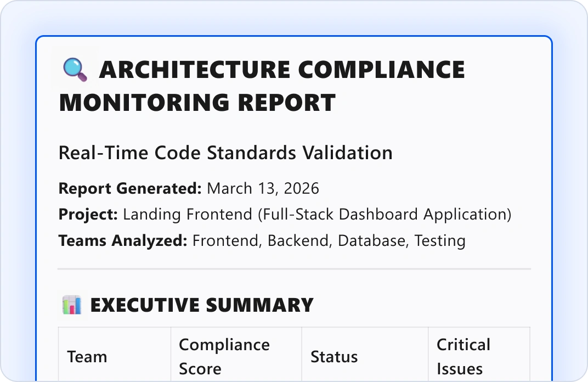Viewport: 588px width, 382px height.
Task: Click the bar chart emoji icon
Action: pos(72,305)
